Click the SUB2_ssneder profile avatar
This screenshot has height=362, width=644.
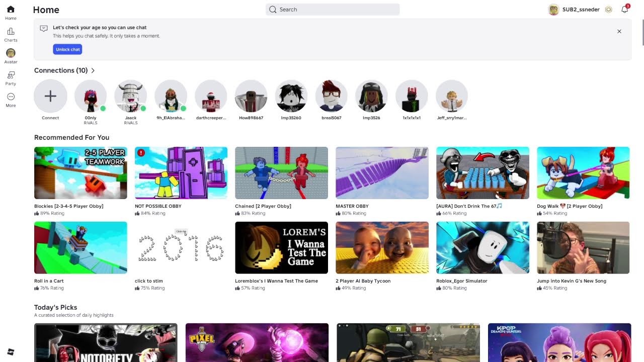553,10
